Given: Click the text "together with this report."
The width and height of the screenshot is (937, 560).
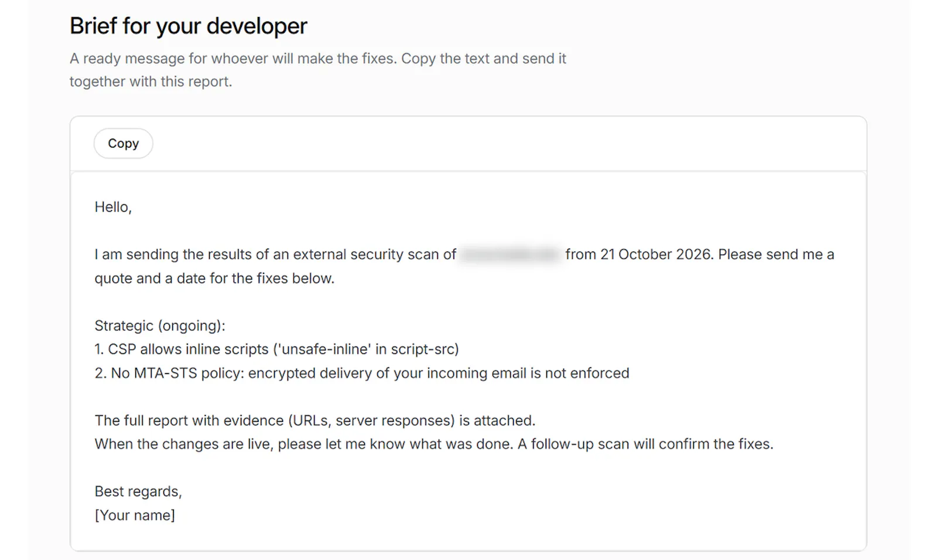Looking at the screenshot, I should [x=151, y=81].
